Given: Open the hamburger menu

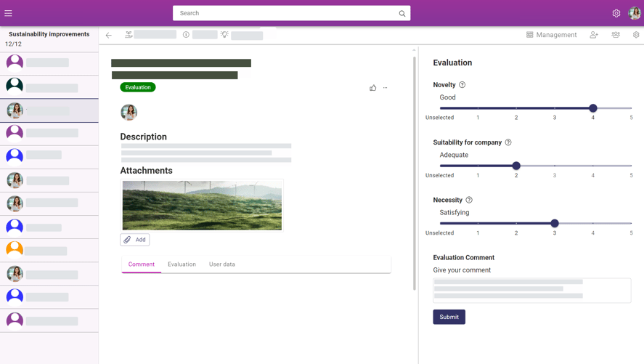Looking at the screenshot, I should click(x=8, y=13).
